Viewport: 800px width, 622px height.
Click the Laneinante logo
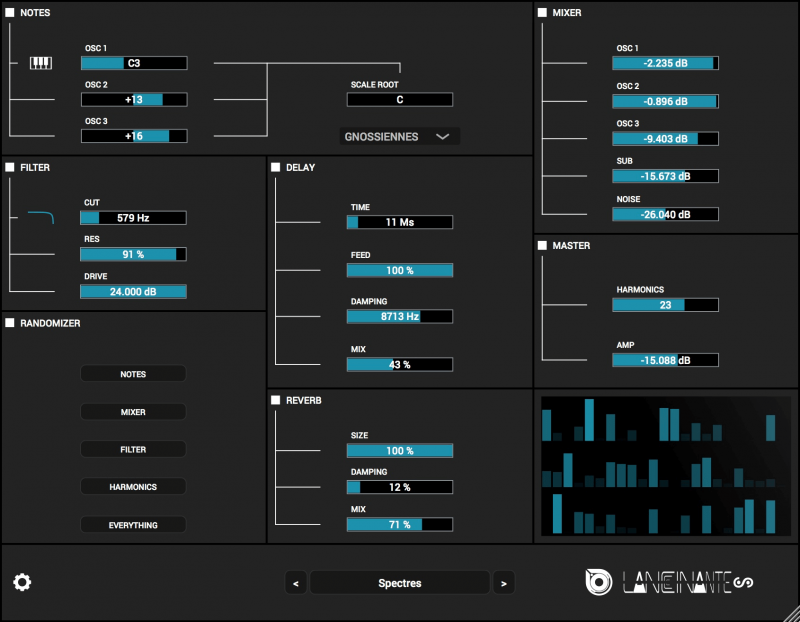[668, 582]
